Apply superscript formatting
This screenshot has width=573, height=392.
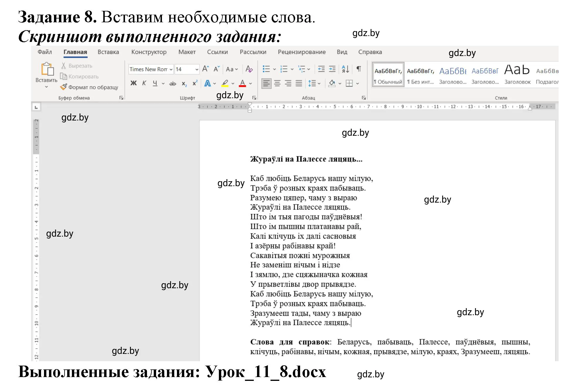pos(195,83)
